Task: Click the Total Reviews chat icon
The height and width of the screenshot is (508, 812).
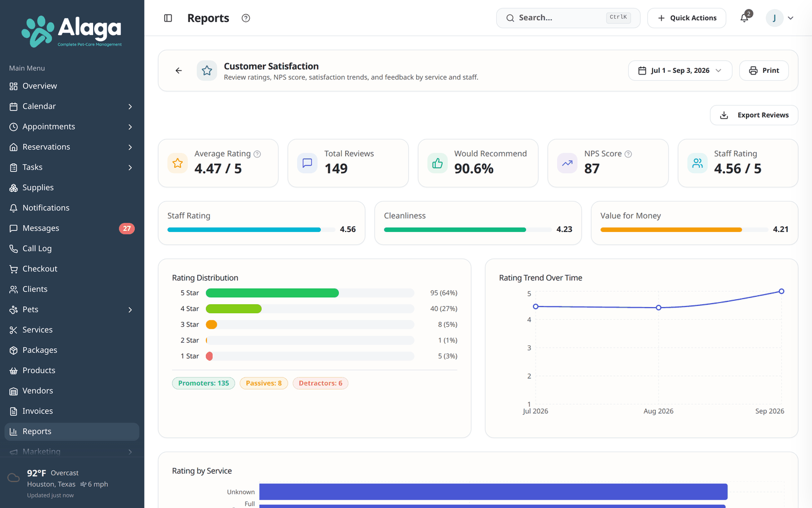Action: click(x=307, y=163)
